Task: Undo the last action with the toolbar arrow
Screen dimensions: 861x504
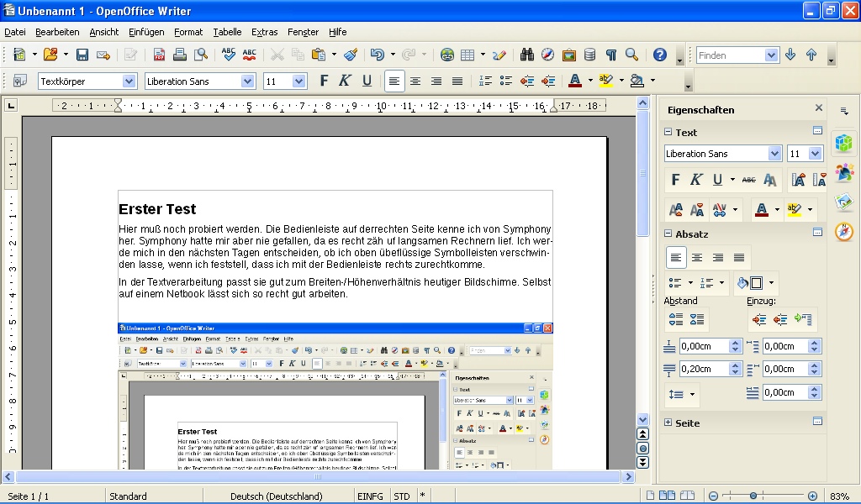Action: tap(378, 55)
